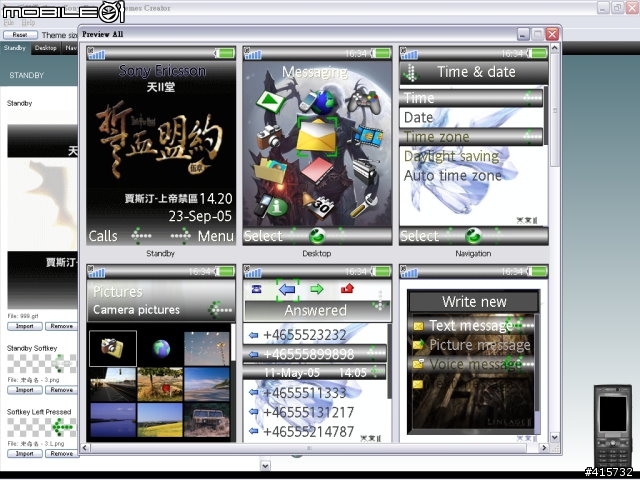The height and width of the screenshot is (480, 640).
Task: Click the green right arrow dialed calls icon
Action: [x=317, y=289]
